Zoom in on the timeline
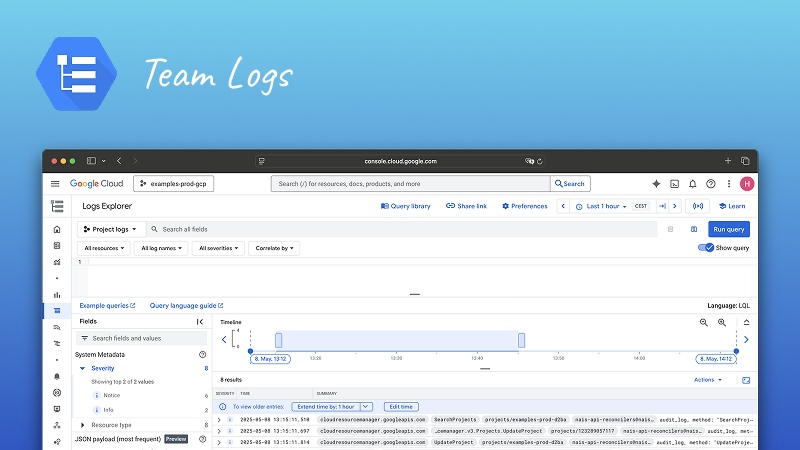This screenshot has width=800, height=450. click(x=704, y=322)
